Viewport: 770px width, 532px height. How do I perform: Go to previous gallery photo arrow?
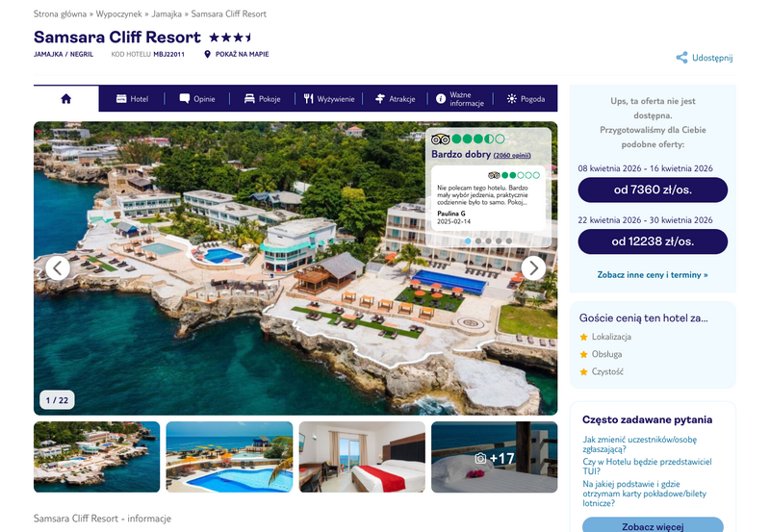click(58, 268)
